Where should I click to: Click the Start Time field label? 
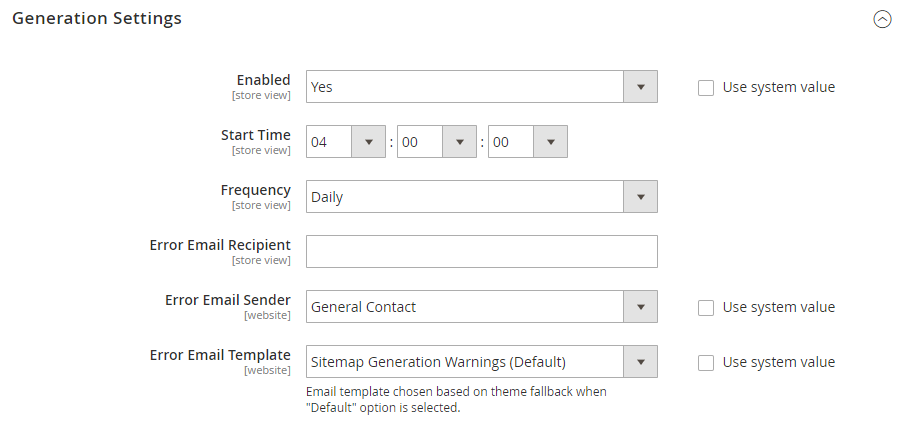pos(255,135)
